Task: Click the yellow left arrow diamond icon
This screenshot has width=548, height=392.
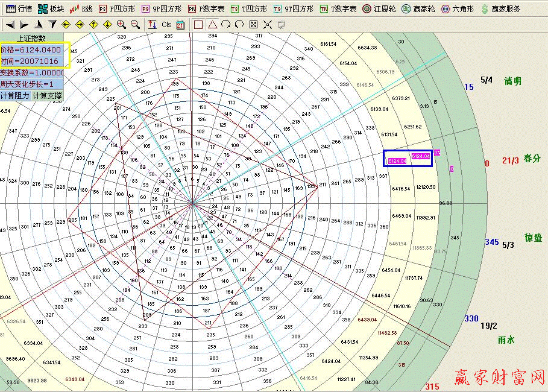Action: click(x=66, y=24)
